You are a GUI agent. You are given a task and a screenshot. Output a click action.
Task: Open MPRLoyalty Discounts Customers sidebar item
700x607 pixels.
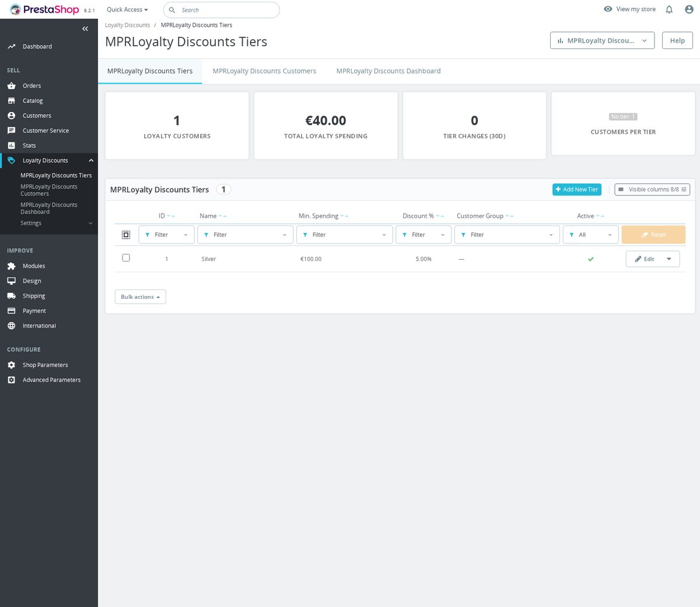pyautogui.click(x=49, y=190)
